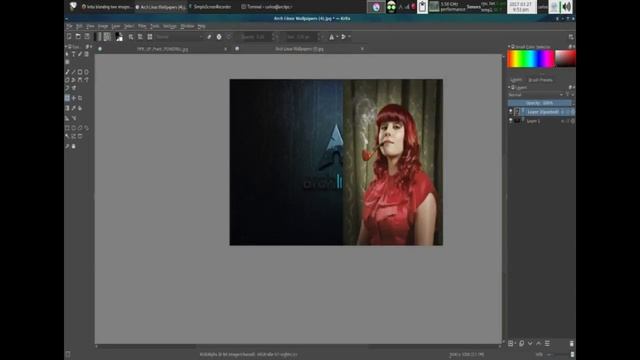Viewport: 640px width, 360px height.
Task: Move layer up in Layers docker
Action: coord(538,344)
